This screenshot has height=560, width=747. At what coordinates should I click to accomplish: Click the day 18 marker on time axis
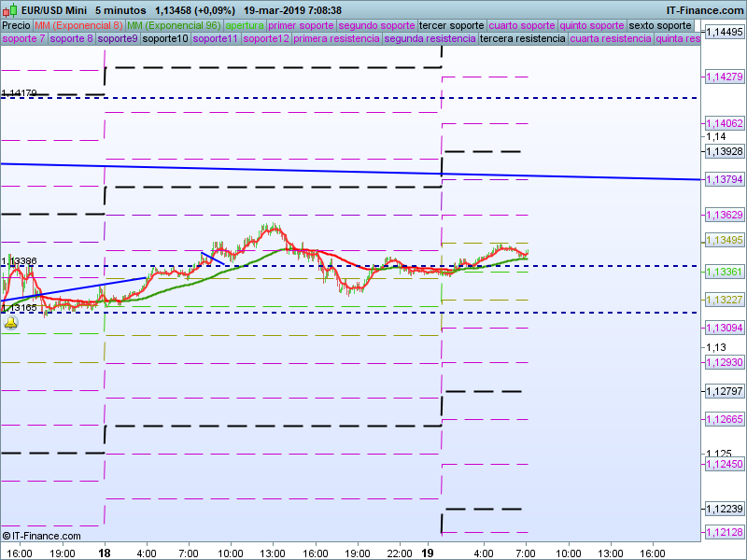point(104,553)
